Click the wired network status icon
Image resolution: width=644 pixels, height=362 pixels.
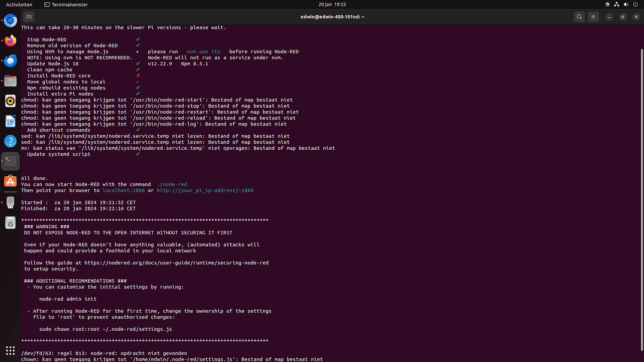tap(616, 4)
